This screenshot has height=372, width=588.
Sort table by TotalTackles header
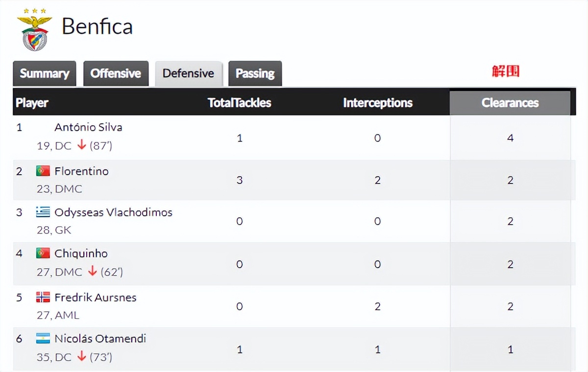pos(239,103)
